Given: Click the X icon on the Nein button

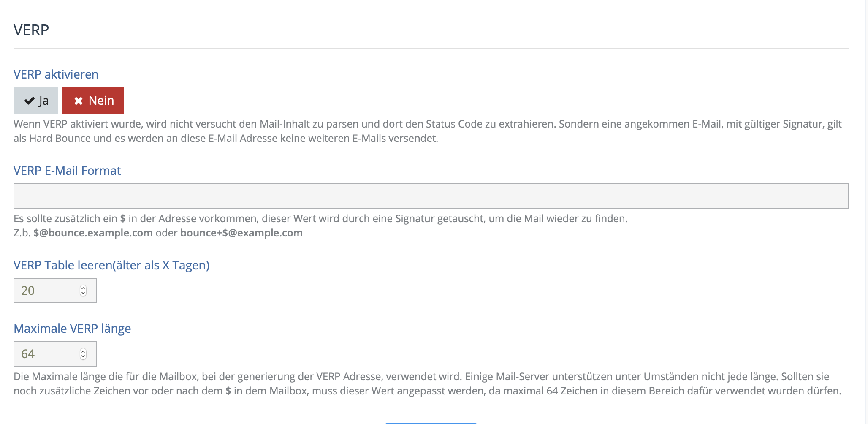Looking at the screenshot, I should tap(79, 101).
